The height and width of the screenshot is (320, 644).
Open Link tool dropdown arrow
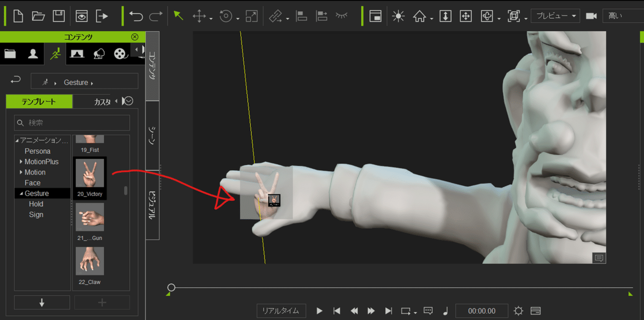coord(288,19)
